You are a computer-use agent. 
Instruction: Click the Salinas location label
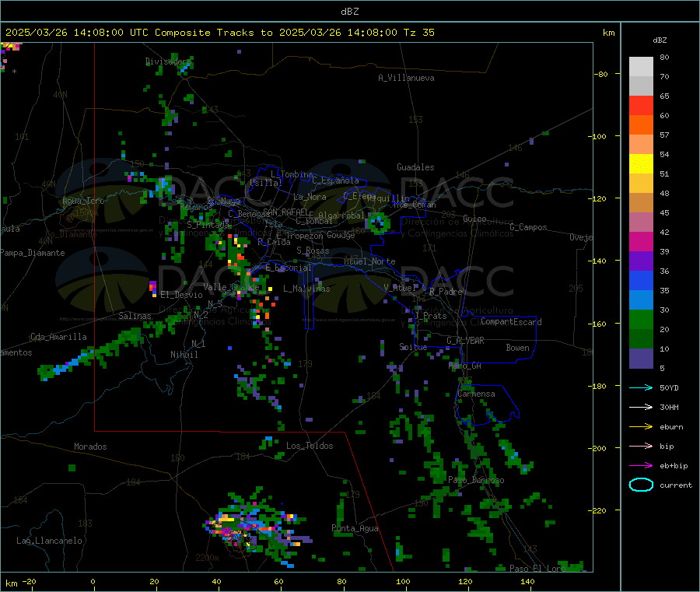pos(135,316)
